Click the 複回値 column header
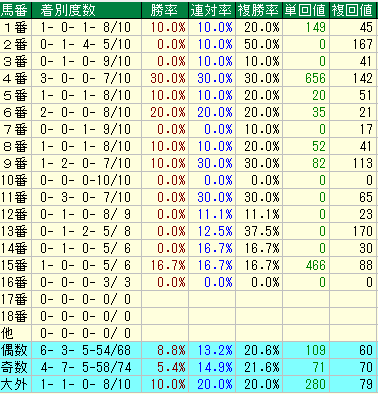 click(x=352, y=10)
